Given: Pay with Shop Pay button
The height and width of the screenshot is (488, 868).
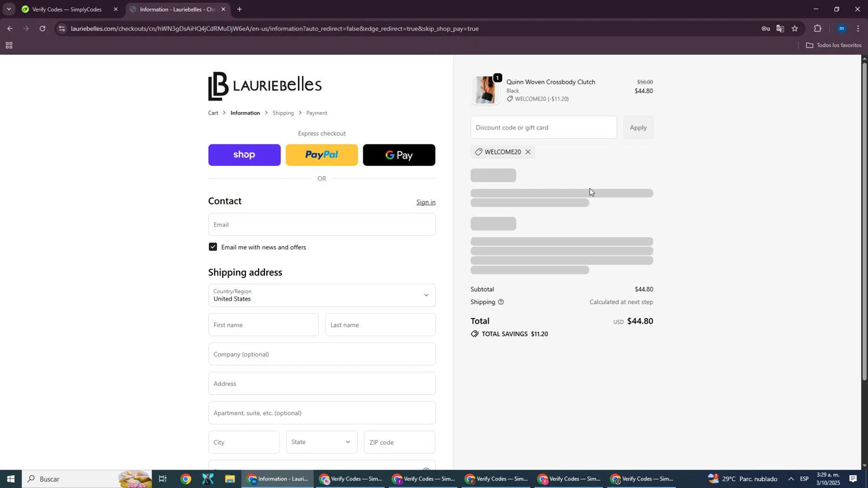Looking at the screenshot, I should (x=244, y=155).
